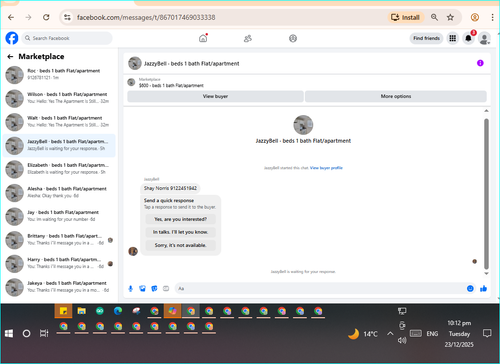Send quick reply 'In talks. I'll let you know.'
The image size is (500, 364).
pos(180,232)
